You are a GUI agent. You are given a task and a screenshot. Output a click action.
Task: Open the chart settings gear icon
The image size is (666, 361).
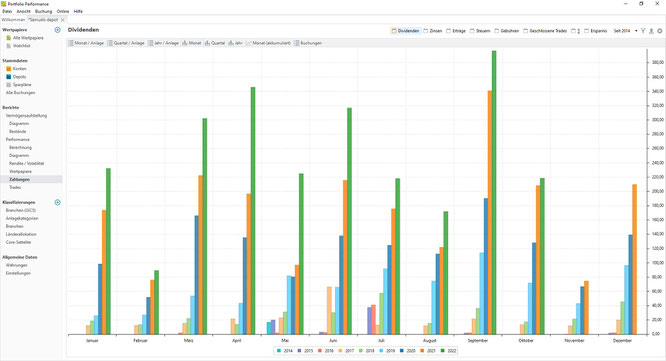point(660,31)
